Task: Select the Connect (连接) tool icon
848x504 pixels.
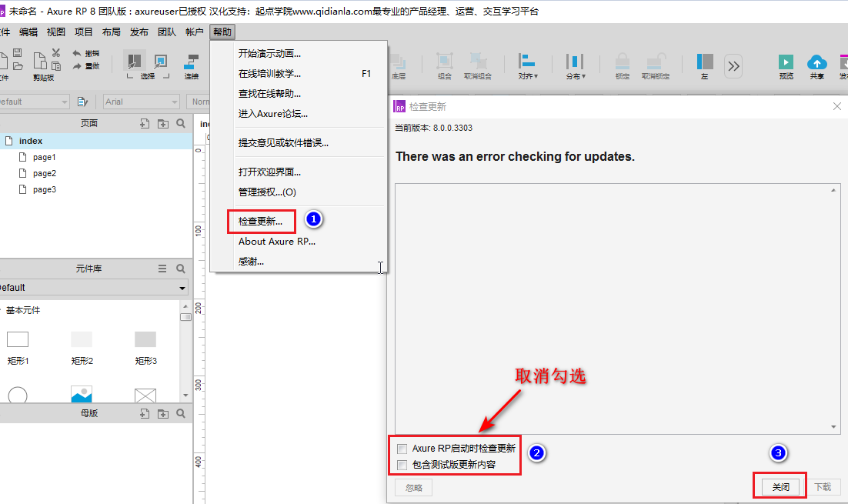Action: (192, 63)
